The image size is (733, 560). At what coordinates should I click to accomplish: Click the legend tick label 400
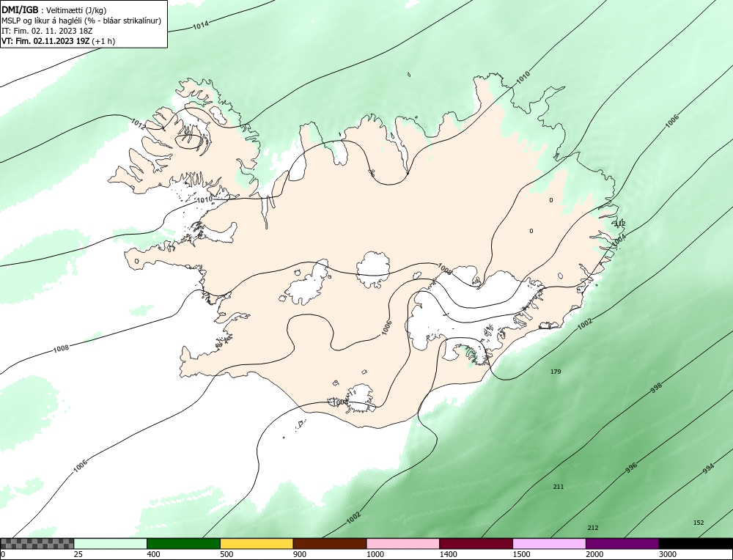pos(153,554)
